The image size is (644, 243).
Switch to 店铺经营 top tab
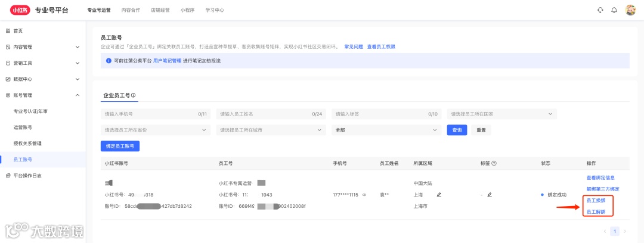click(x=160, y=10)
